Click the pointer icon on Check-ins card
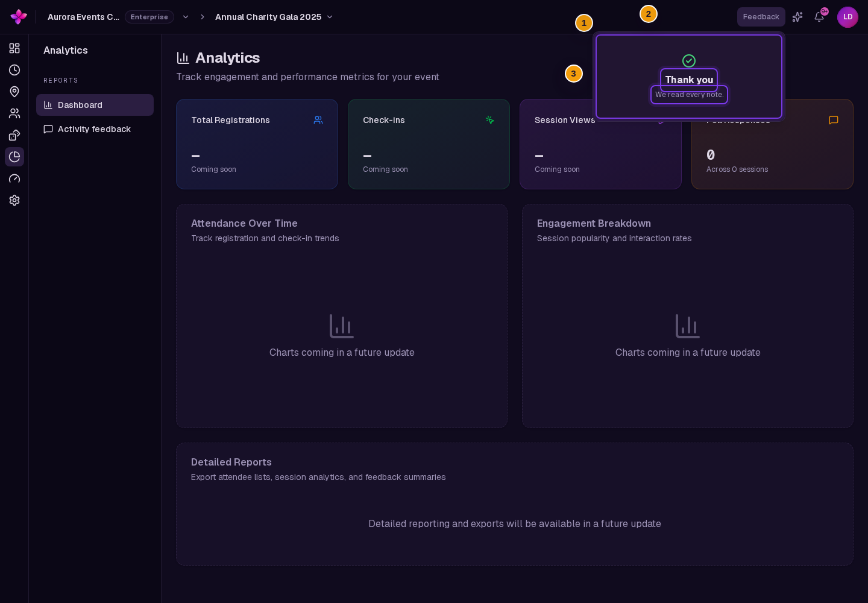The width and height of the screenshot is (868, 603). [490, 120]
